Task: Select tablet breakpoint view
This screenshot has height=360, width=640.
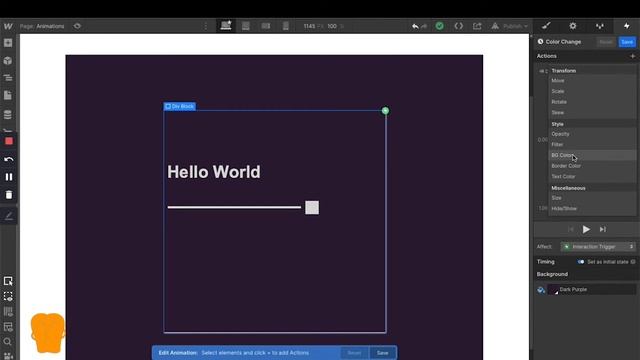Action: point(246,26)
